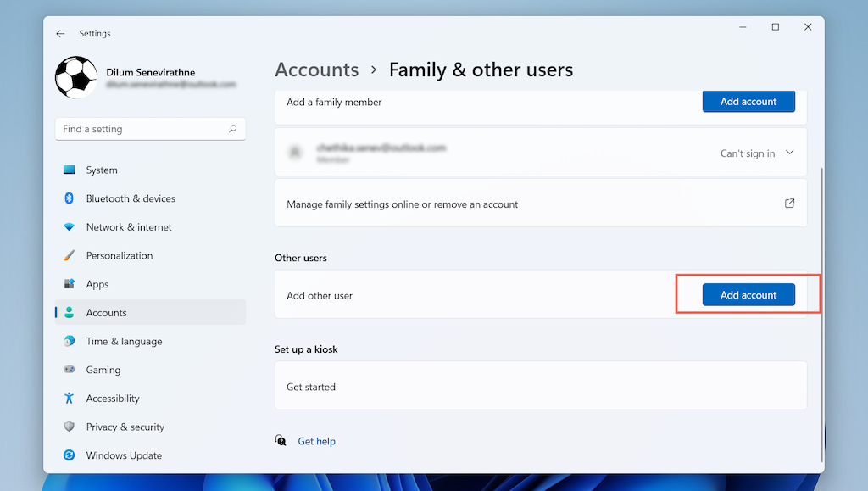Open external link for managing family settings
This screenshot has height=491, width=868.
(x=789, y=204)
